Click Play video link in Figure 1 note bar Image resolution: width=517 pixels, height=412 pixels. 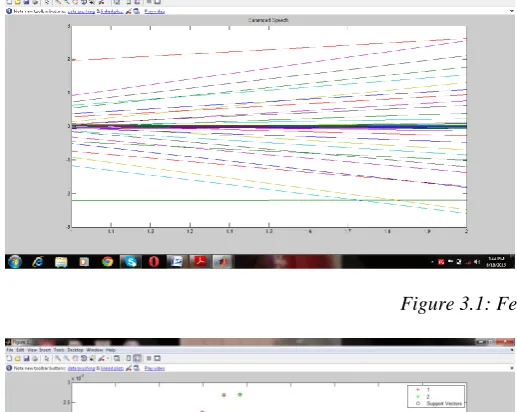click(155, 368)
